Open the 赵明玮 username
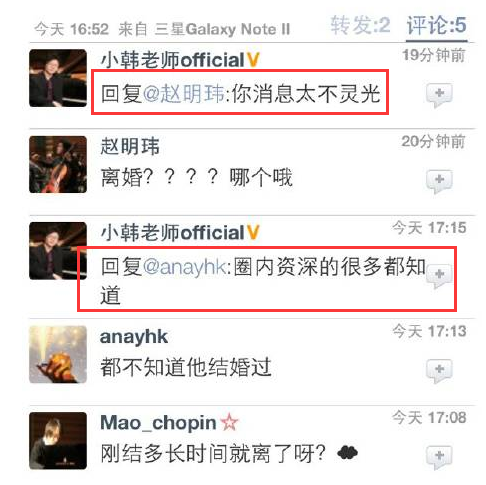The height and width of the screenshot is (485, 486). (x=130, y=147)
